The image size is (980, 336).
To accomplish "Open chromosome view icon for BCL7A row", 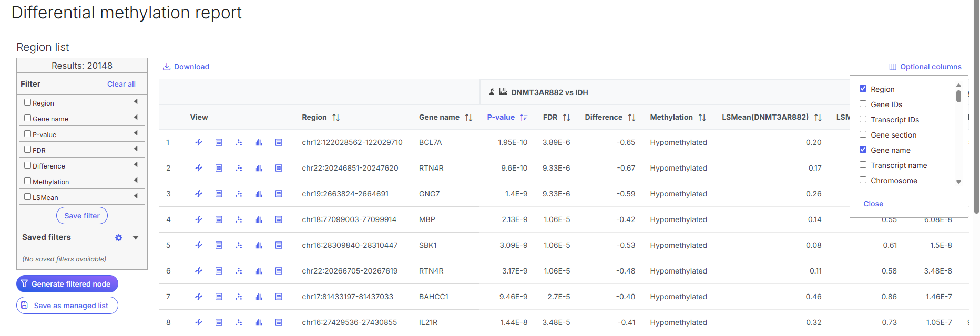I will coord(199,142).
